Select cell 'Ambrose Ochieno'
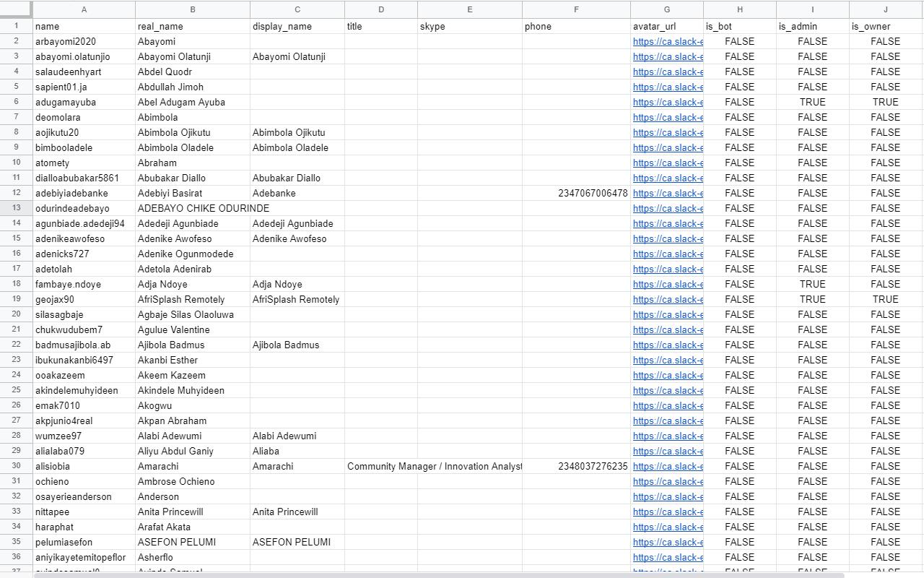 [193, 481]
